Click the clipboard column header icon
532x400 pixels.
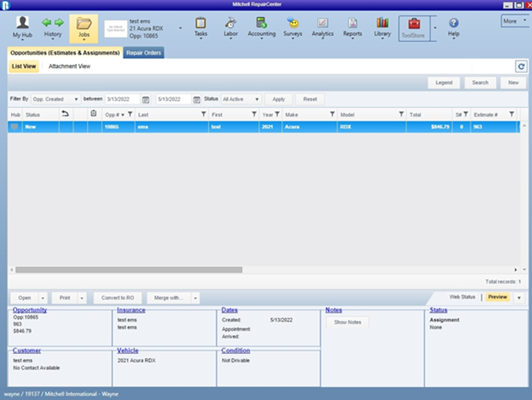tap(94, 113)
